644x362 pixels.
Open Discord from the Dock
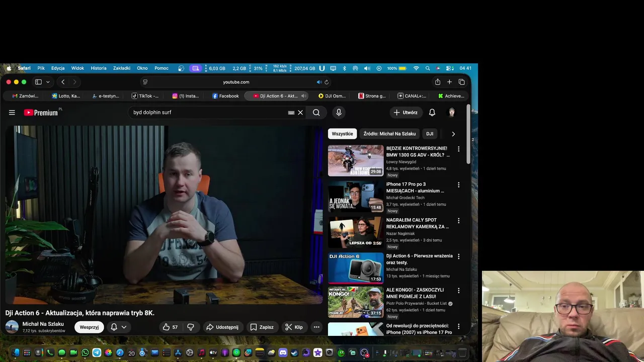[x=283, y=353]
